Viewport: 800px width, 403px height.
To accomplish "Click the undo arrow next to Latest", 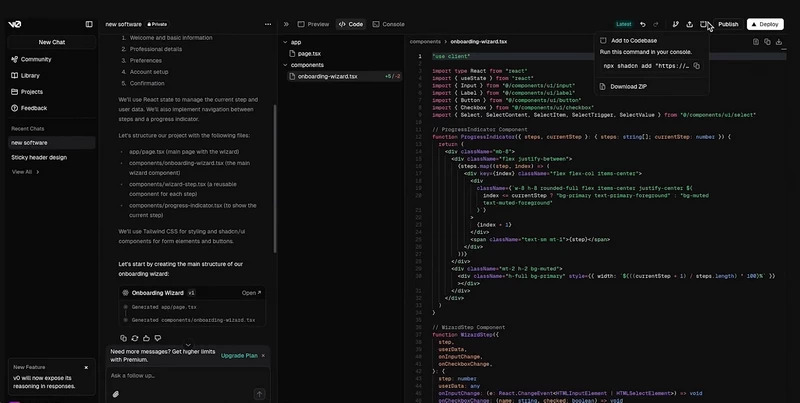I will 643,24.
